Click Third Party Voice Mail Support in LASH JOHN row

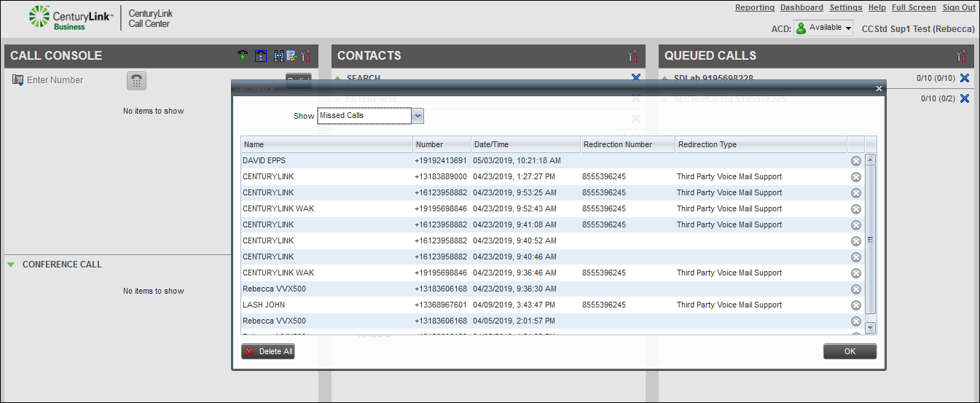tap(729, 305)
